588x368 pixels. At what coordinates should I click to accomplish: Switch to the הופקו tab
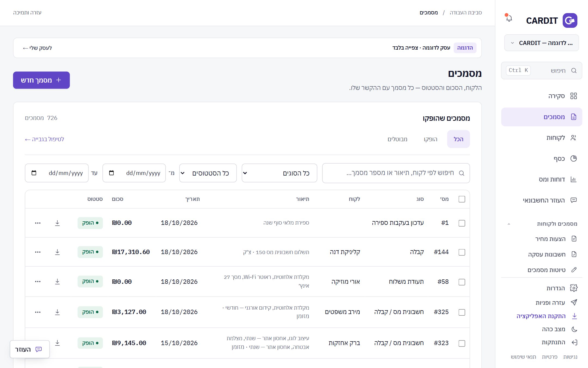(431, 139)
